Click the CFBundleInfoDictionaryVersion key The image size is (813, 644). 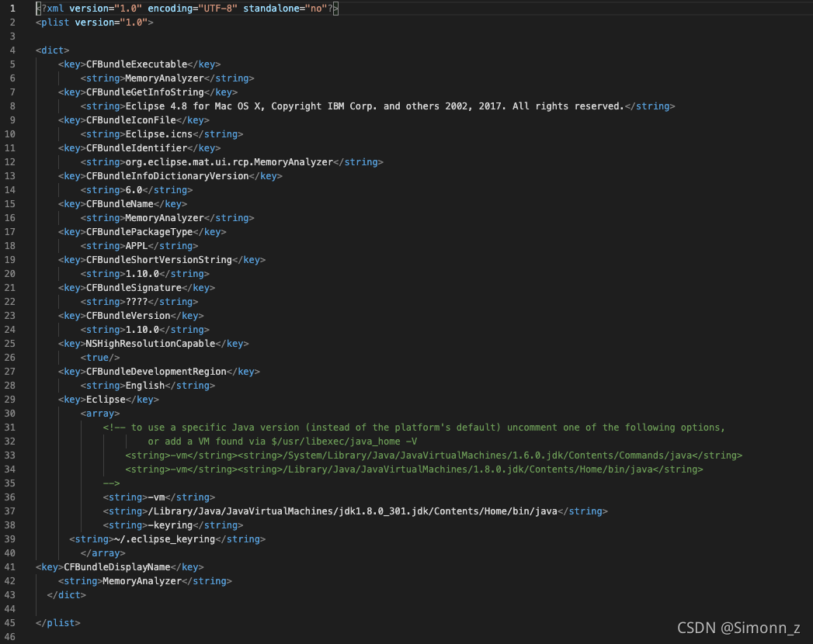pyautogui.click(x=167, y=176)
